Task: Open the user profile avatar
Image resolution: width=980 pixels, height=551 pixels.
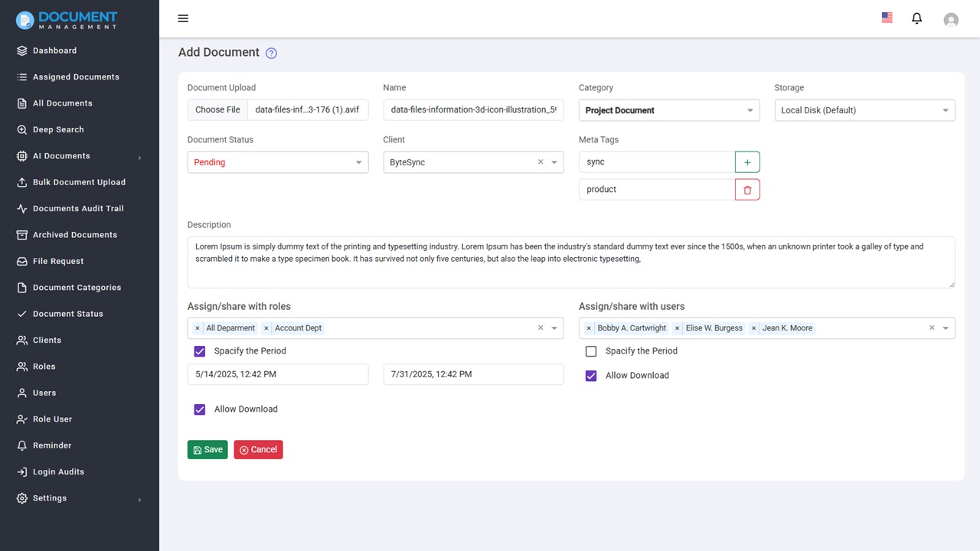Action: (x=951, y=20)
